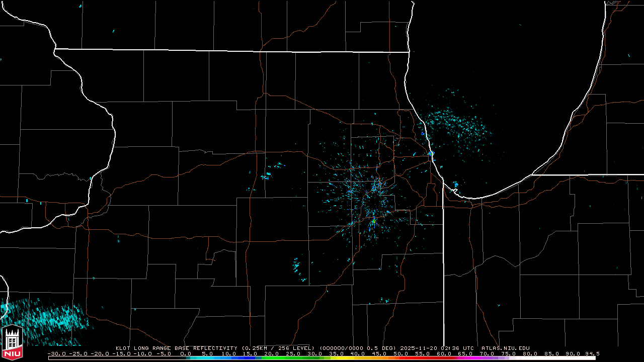Click the yellow-green echo at the radar center
The width and height of the screenshot is (644, 362).
373,221
